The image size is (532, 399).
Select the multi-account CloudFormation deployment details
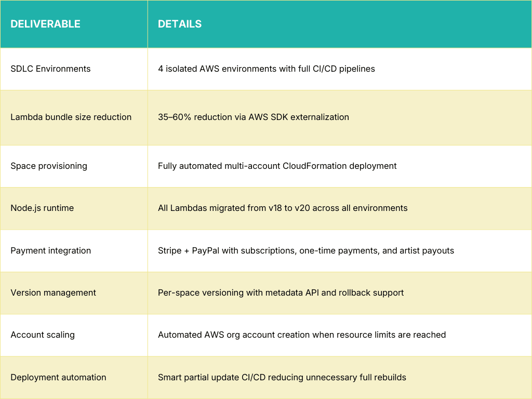point(277,166)
